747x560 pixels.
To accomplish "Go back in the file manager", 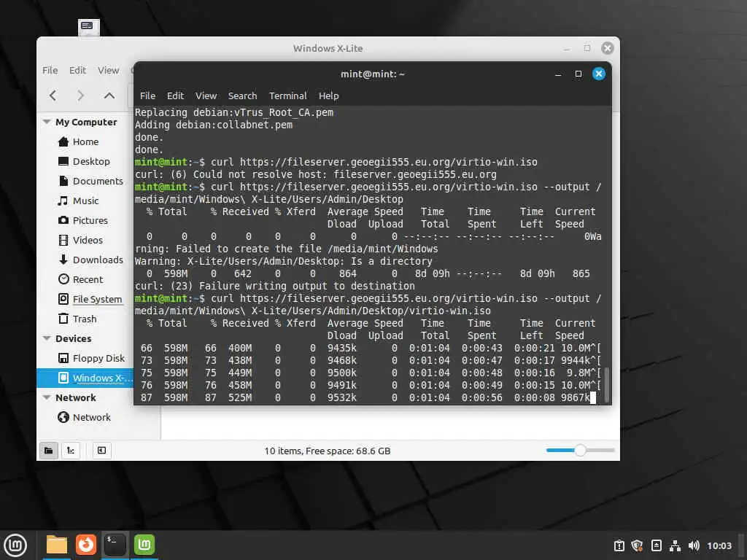I will coord(53,96).
